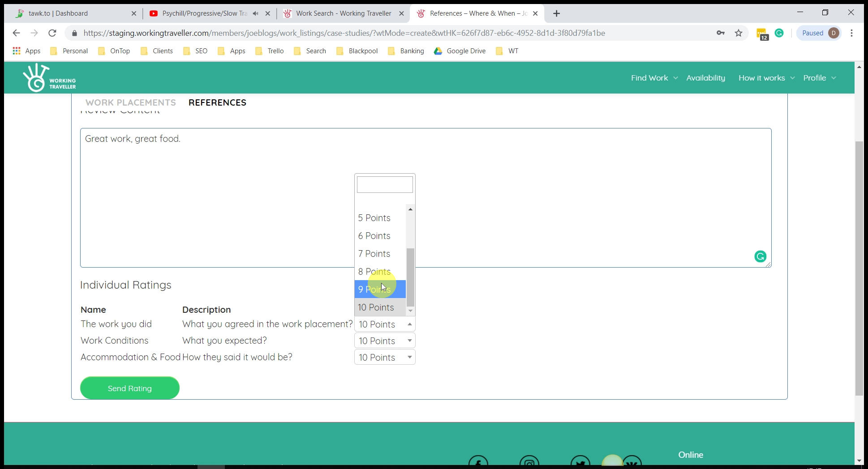The image size is (868, 469).
Task: Bookmark this page with the star icon
Action: pos(739,33)
